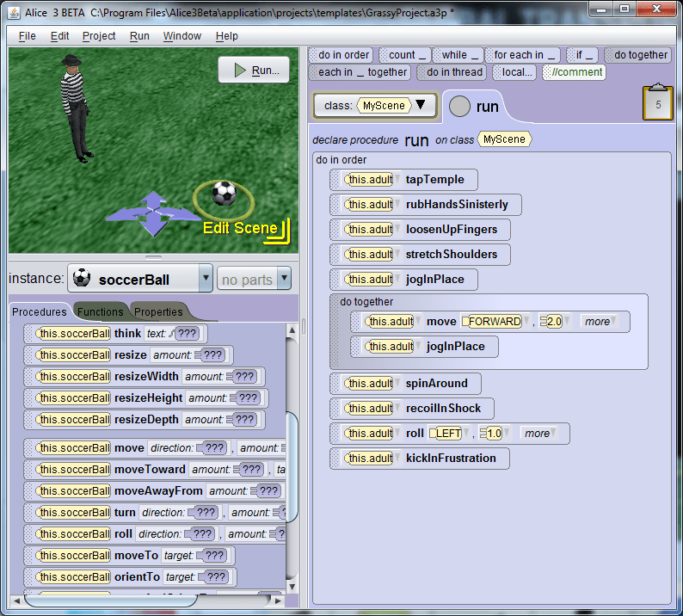The height and width of the screenshot is (616, 683).
Task: Click the MyScene class label in declaration
Action: point(504,139)
